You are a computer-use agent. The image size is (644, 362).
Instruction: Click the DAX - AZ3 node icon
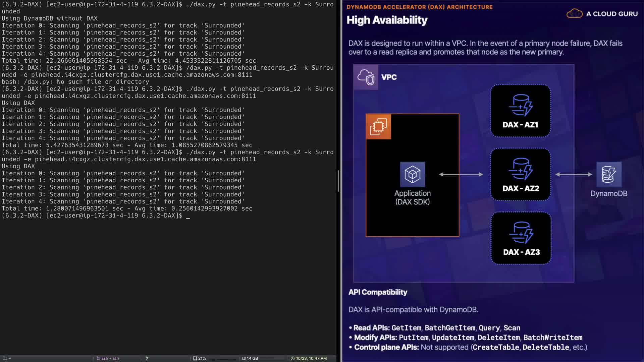pyautogui.click(x=521, y=233)
